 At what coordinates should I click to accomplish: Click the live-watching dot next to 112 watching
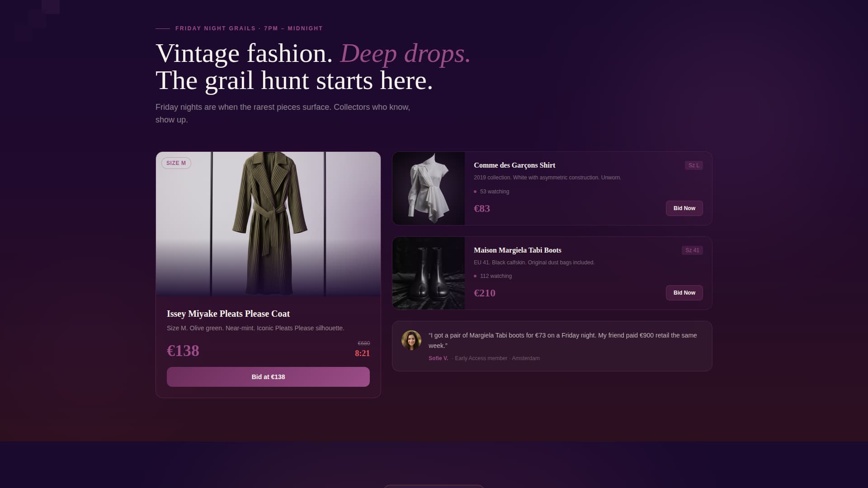pyautogui.click(x=475, y=276)
